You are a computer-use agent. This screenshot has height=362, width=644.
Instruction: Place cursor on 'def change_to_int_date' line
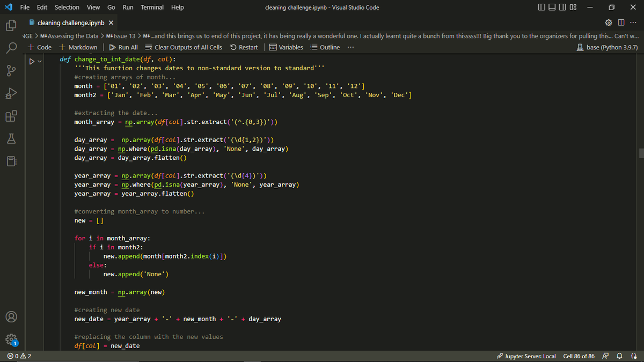(118, 59)
